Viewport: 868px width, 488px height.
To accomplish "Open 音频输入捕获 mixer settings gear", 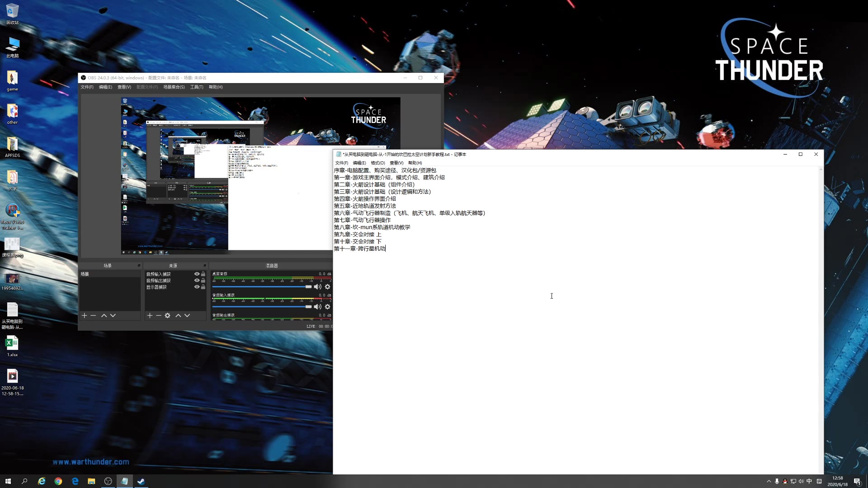I will [x=328, y=307].
